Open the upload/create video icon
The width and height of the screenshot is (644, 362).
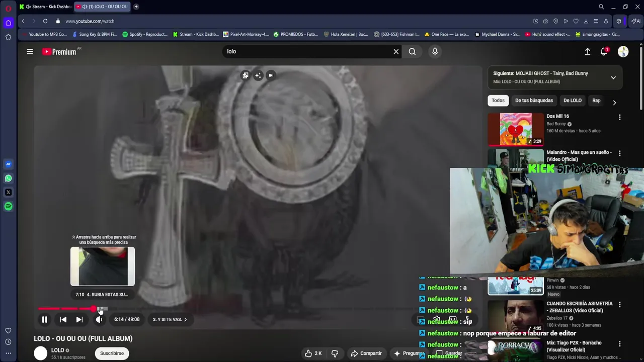click(x=587, y=51)
